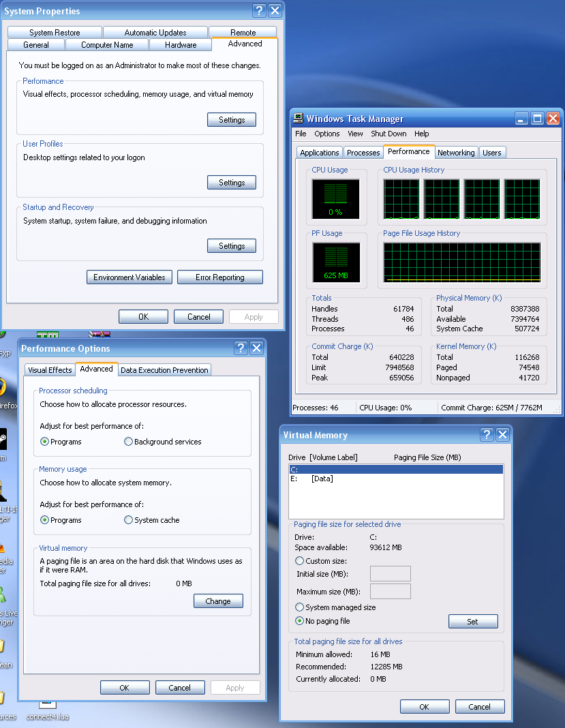Select drive C: in paging list
The image size is (565, 728).
(396, 470)
